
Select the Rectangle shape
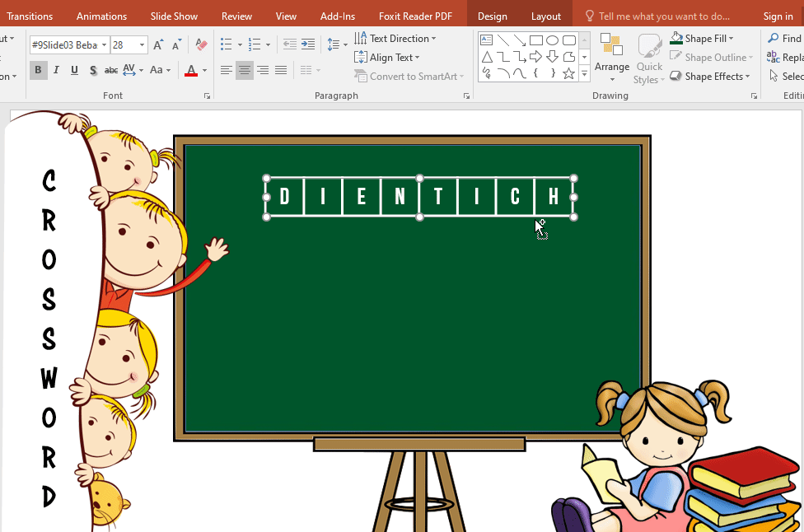coord(535,40)
